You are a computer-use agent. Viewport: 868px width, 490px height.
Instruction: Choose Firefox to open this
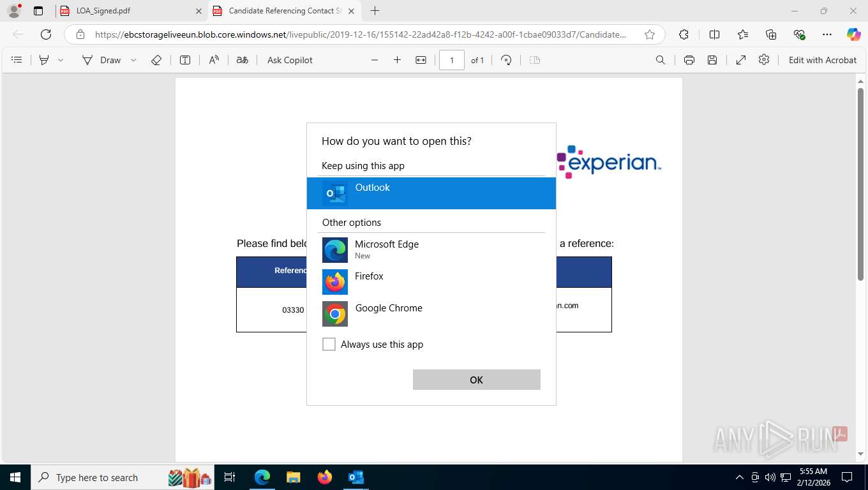pos(431,282)
